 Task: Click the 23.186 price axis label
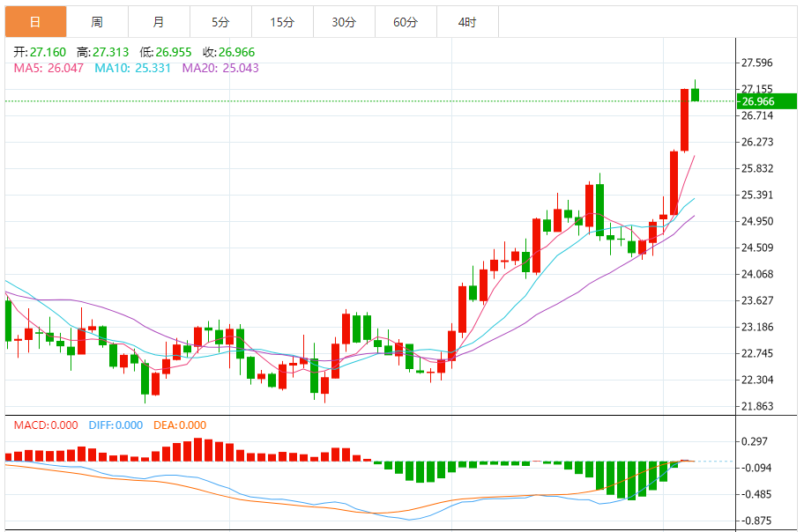756,327
